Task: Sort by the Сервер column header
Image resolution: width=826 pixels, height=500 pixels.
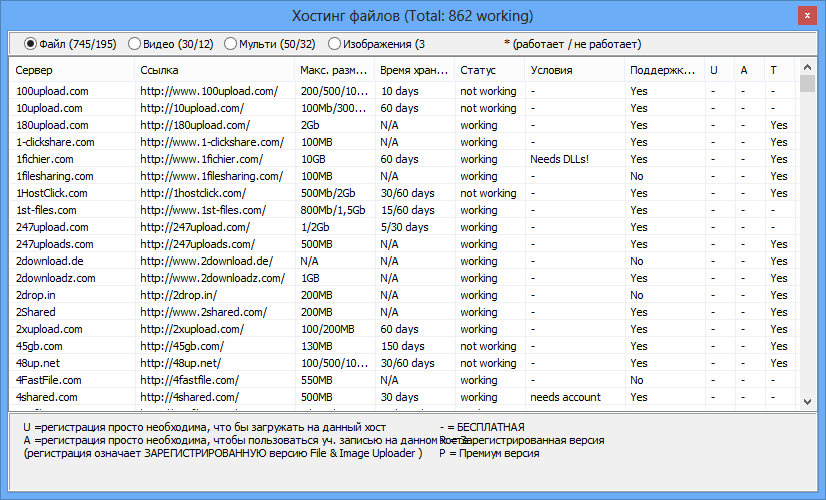Action: [x=72, y=70]
